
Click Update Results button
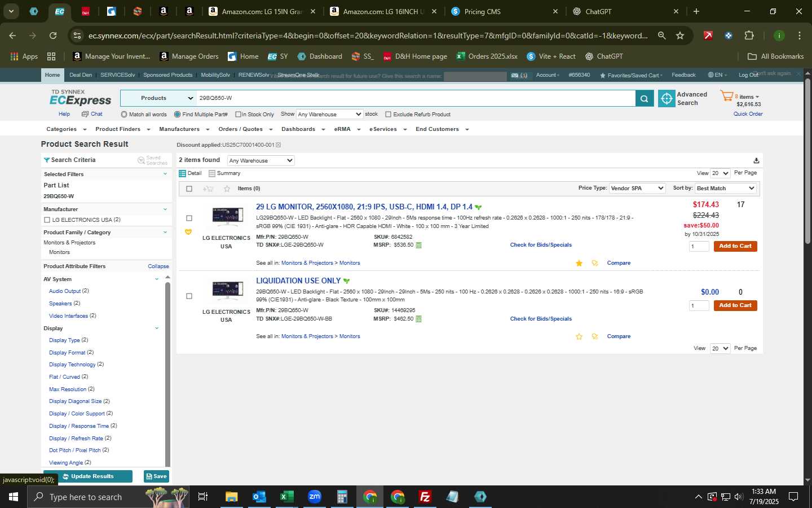(88, 477)
